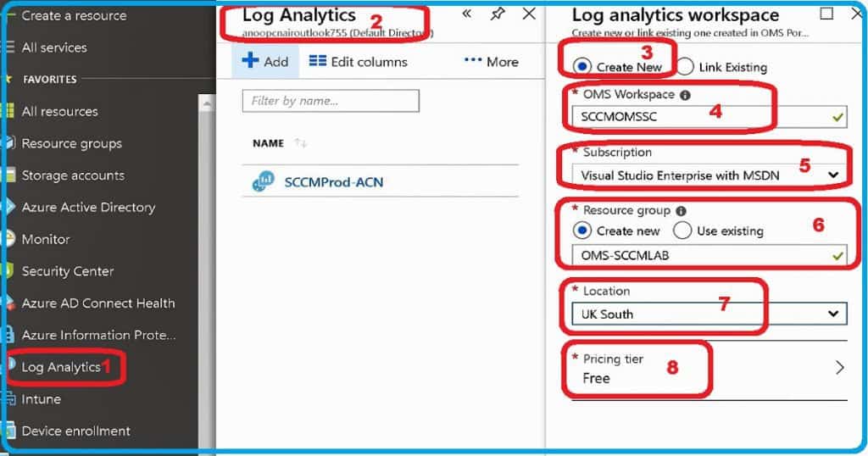Click the SCCMProd-ACN workspace icon
This screenshot has width=868, height=456.
click(264, 181)
